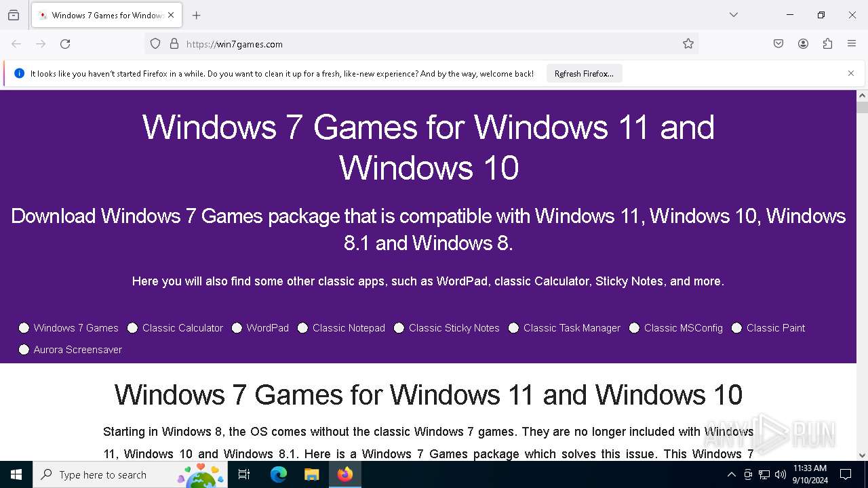Open the Windows Start menu
The height and width of the screenshot is (488, 868).
[16, 474]
